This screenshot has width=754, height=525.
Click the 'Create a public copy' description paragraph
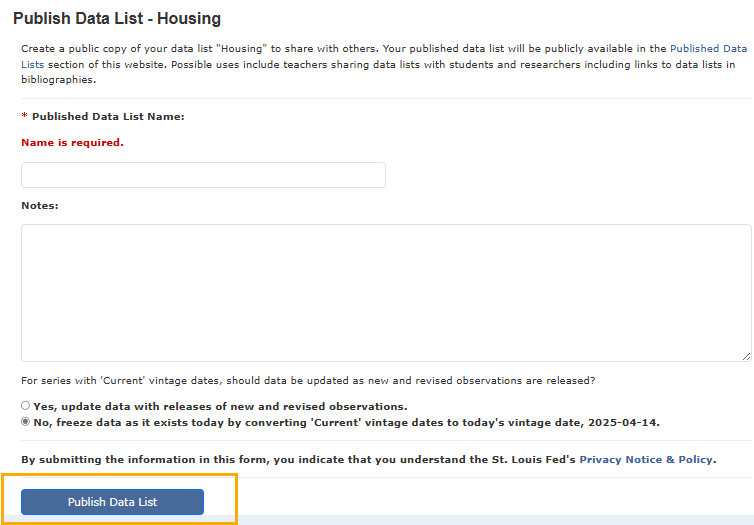click(384, 64)
